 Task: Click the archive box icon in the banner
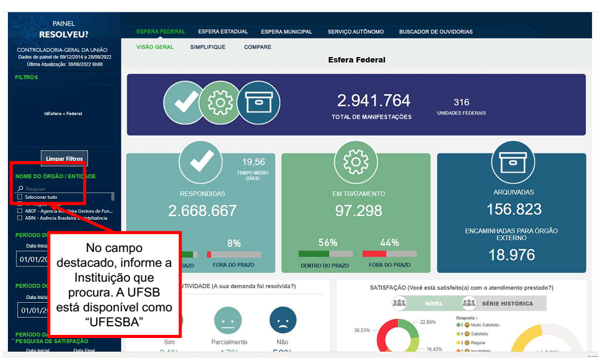259,103
